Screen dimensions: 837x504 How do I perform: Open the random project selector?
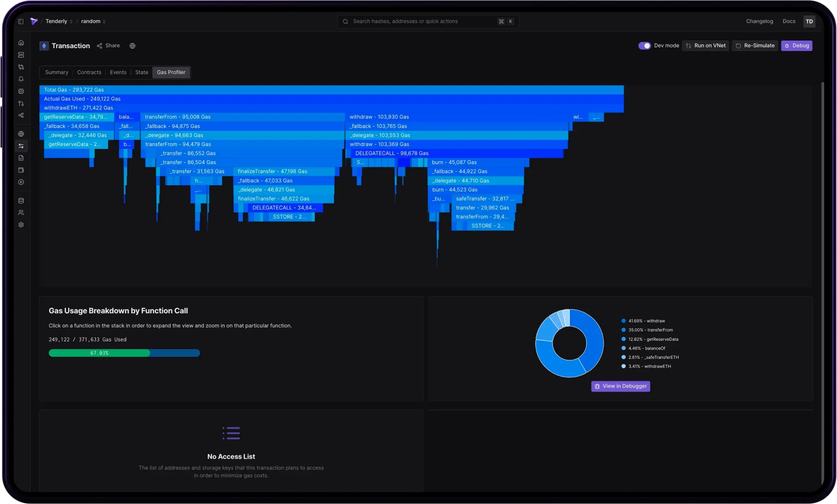(x=93, y=21)
